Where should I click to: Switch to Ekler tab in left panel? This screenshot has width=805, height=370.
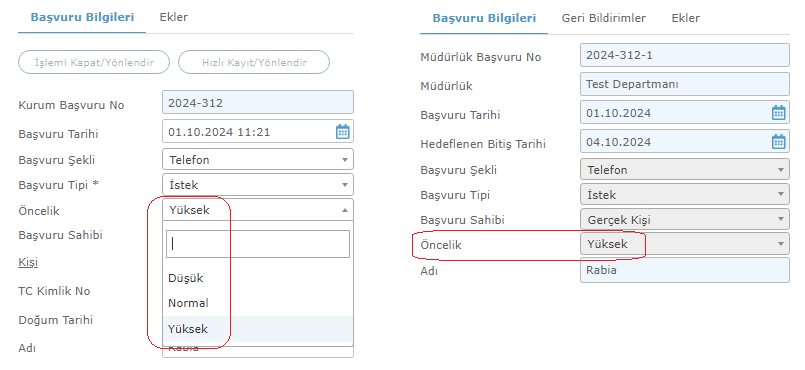174,17
